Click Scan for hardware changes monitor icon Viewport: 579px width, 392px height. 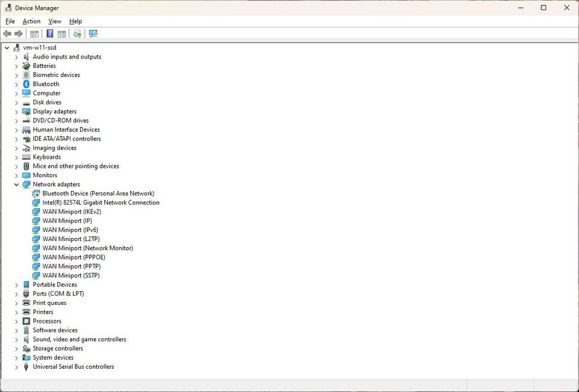93,34
